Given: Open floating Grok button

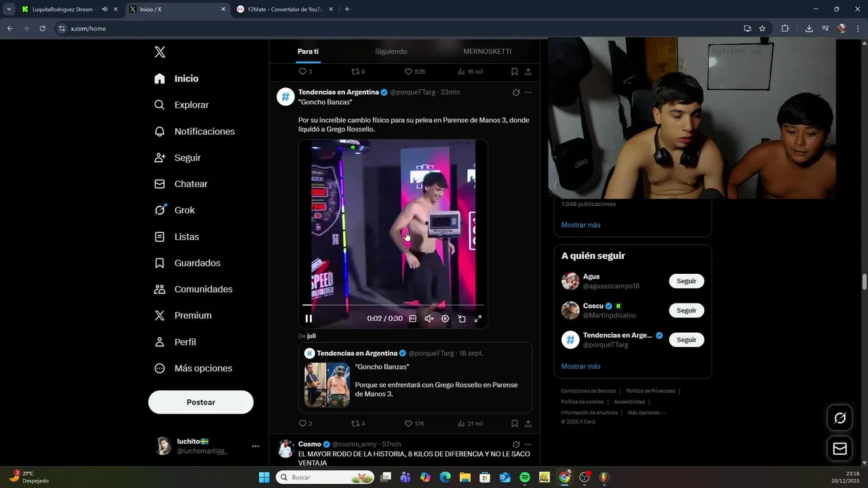Looking at the screenshot, I should click(840, 418).
